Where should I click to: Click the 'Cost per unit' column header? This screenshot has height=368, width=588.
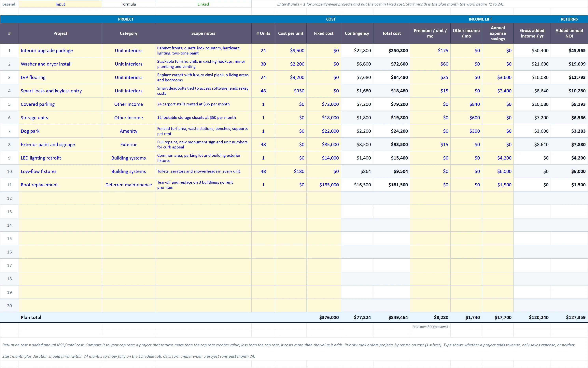pyautogui.click(x=291, y=33)
